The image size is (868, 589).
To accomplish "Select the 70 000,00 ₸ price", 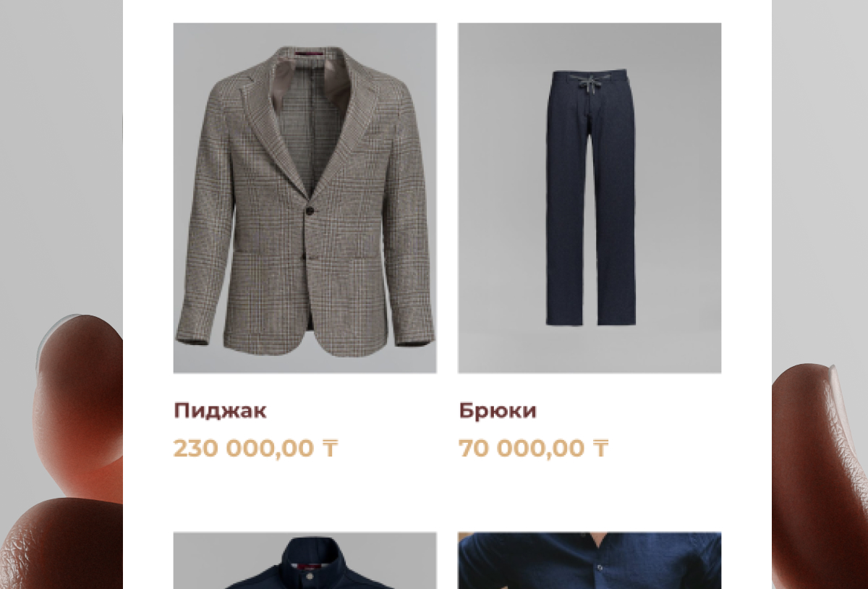I will [533, 449].
